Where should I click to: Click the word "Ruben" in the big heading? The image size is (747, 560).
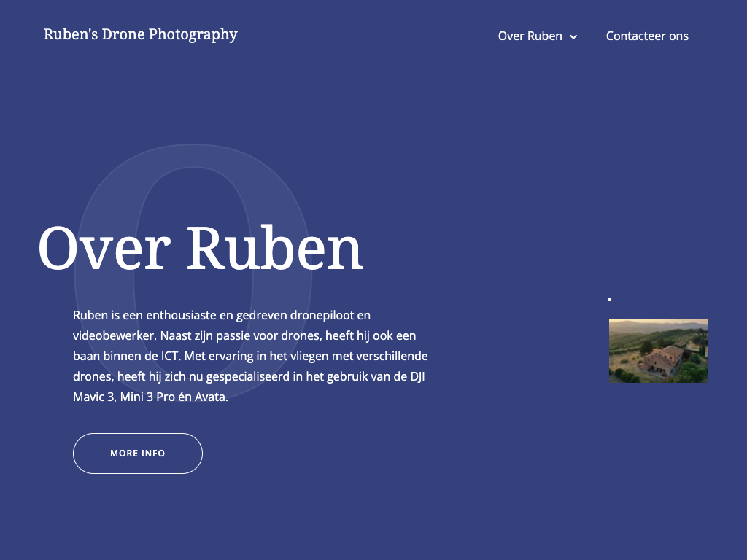tap(274, 249)
